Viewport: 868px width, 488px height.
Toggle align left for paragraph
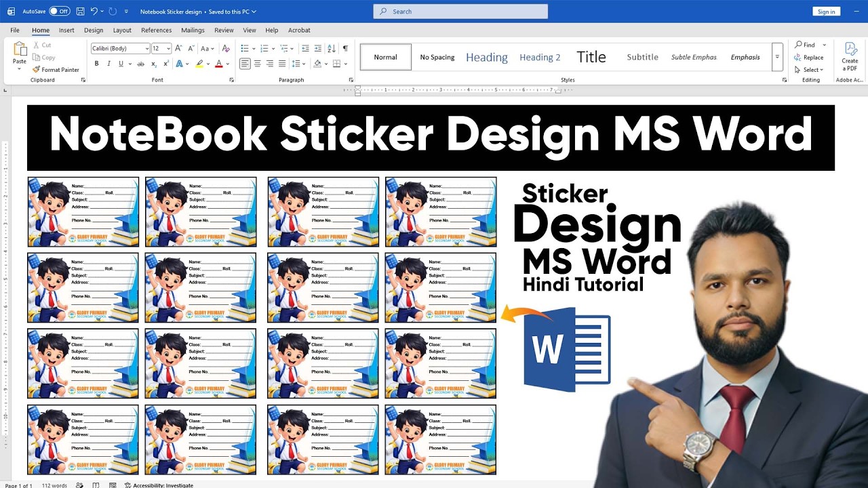(x=245, y=64)
